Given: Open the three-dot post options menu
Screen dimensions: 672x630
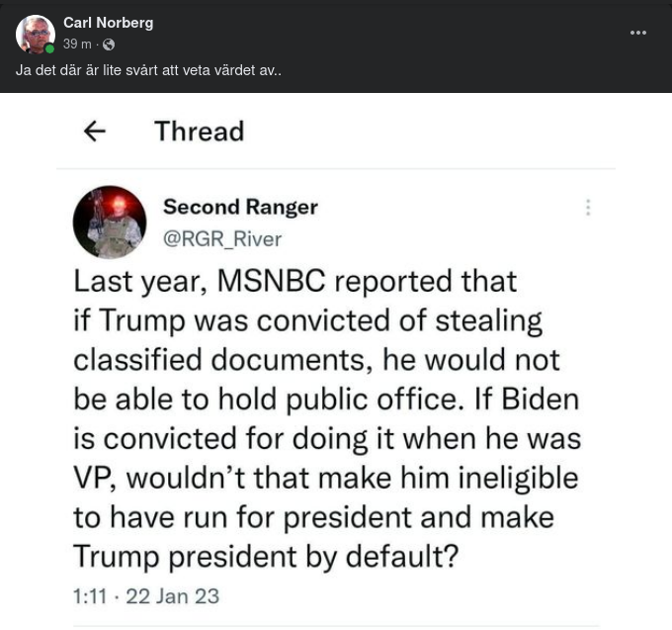Looking at the screenshot, I should point(638,33).
